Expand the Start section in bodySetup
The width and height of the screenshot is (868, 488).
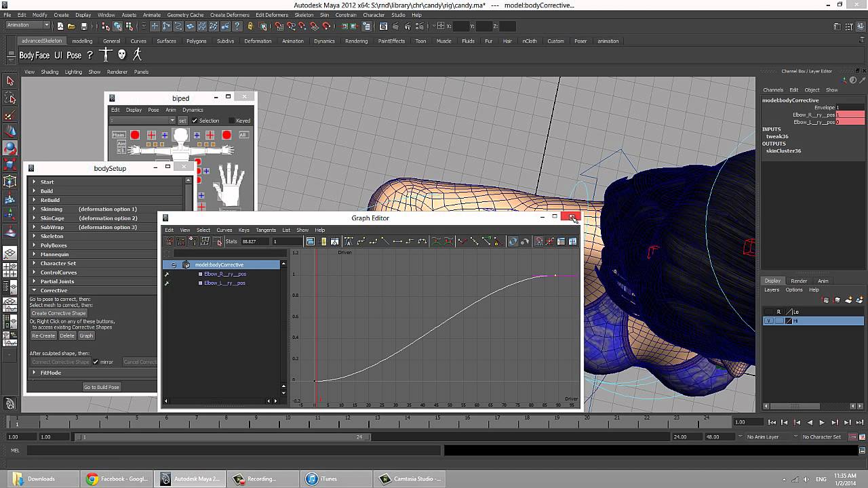click(34, 182)
